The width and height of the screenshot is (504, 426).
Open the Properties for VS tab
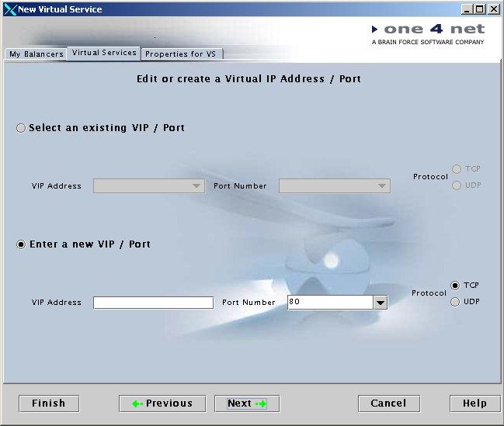(181, 54)
